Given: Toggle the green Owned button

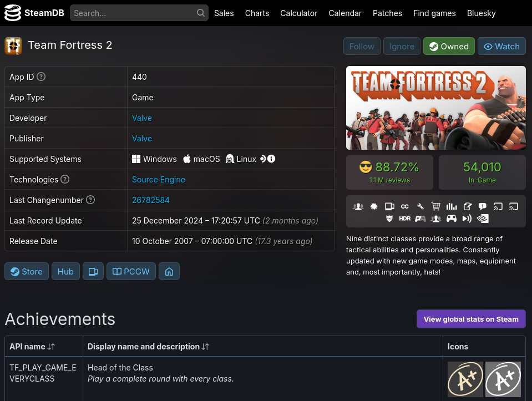Looking at the screenshot, I should click(x=449, y=46).
